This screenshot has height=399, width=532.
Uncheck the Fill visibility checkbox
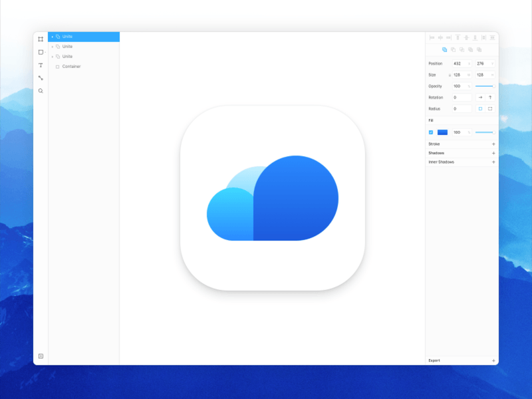point(430,132)
